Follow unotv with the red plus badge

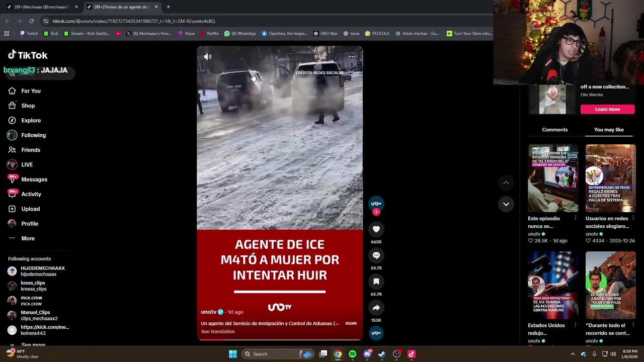click(x=376, y=212)
